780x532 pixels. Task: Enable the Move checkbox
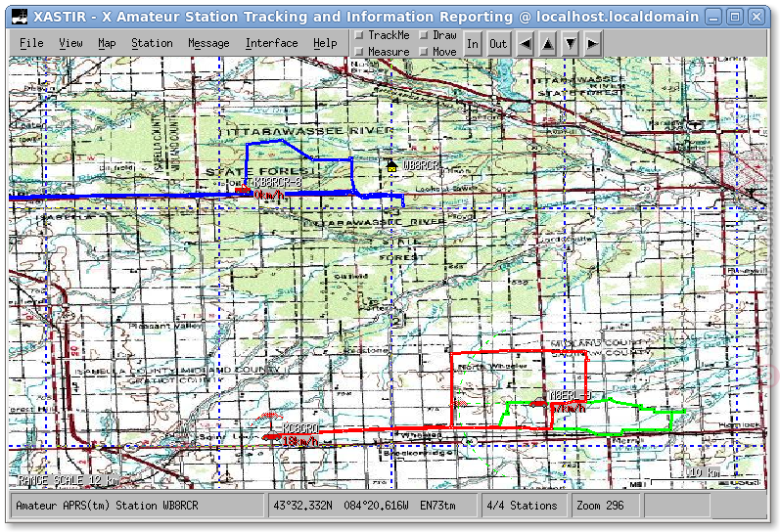[424, 51]
